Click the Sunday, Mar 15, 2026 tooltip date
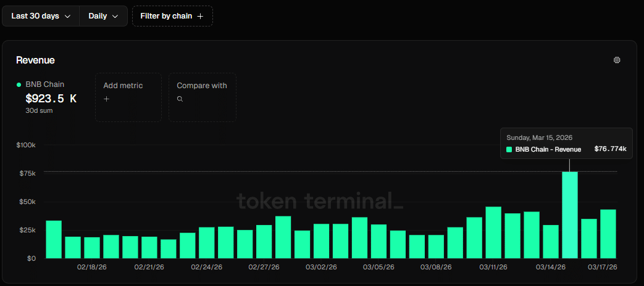Image resolution: width=644 pixels, height=286 pixels. click(x=539, y=137)
